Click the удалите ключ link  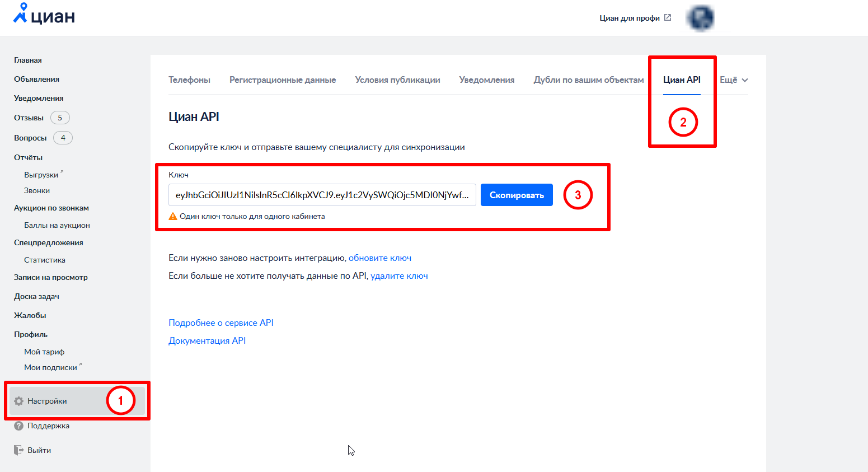tap(399, 275)
